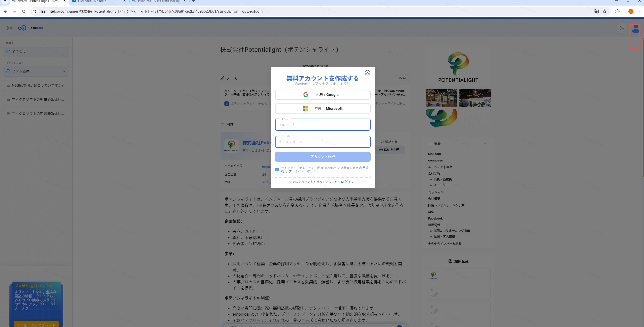The image size is (644, 327).
Task: Open the 利用規約 terms link
Action: pos(364,168)
